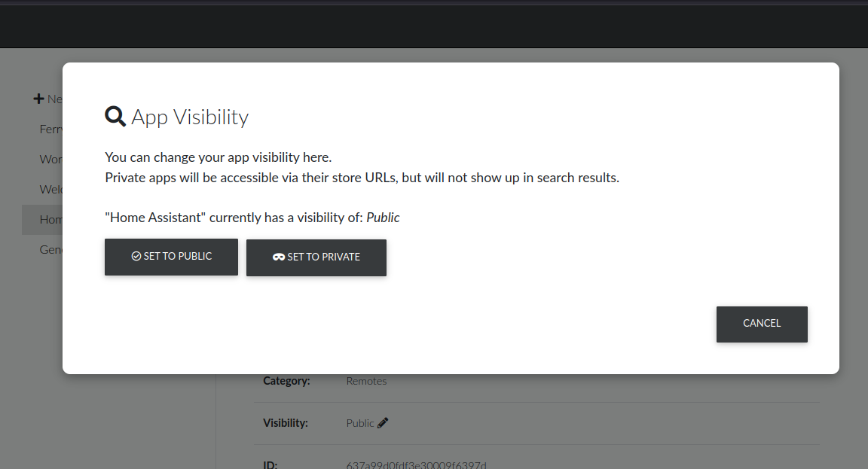Screen dimensions: 868x469
Task: Select the sidebar item starting with Ferr
Action: [x=50, y=129]
